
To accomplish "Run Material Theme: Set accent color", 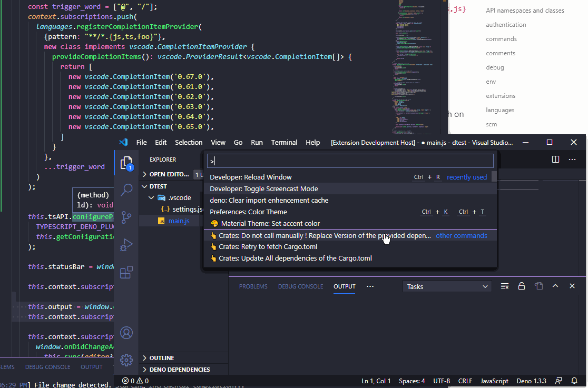I will pyautogui.click(x=350, y=223).
